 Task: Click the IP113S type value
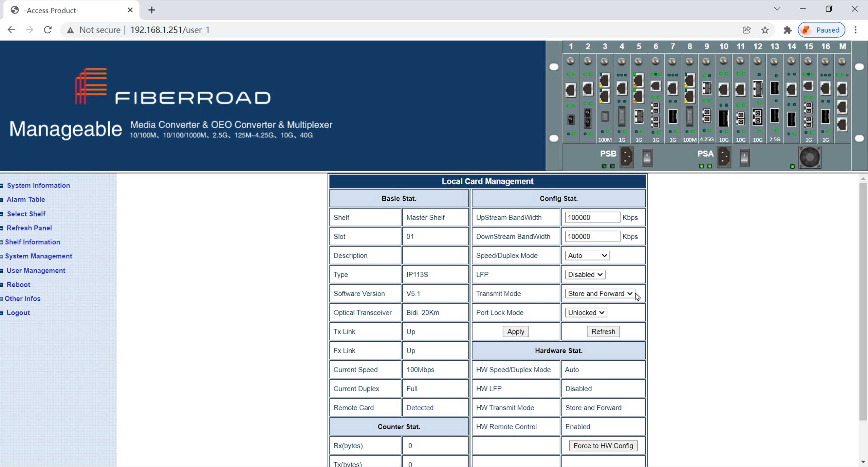pos(417,274)
